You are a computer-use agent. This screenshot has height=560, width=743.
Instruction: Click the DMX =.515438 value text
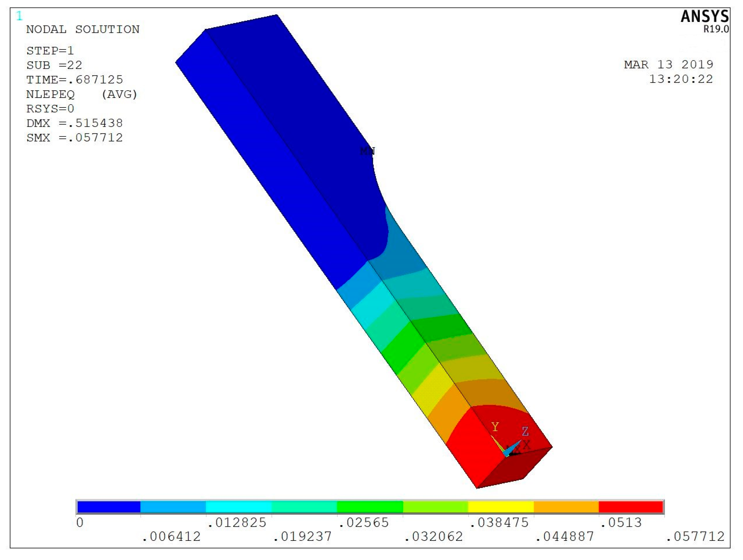pos(74,123)
